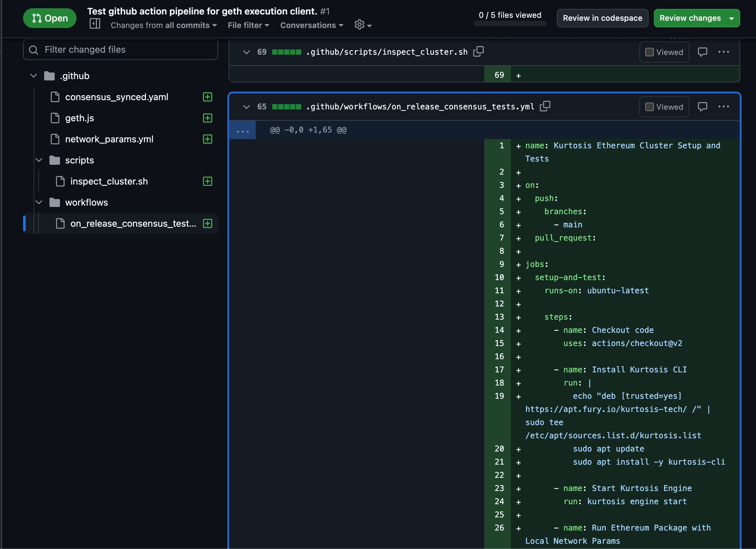This screenshot has height=549, width=756.
Task: Mark on_release_consensus_tests.yml as Viewed
Action: 664,107
